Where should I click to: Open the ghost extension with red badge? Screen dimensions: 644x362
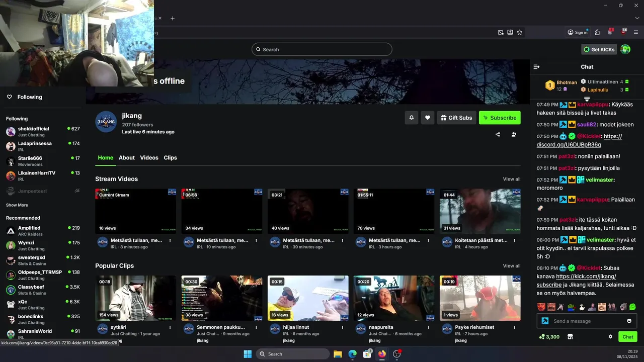[x=610, y=32]
